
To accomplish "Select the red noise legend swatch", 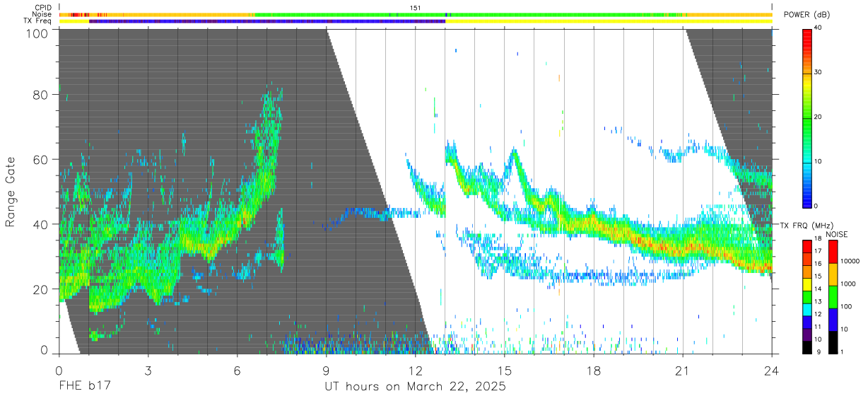I will [x=833, y=252].
